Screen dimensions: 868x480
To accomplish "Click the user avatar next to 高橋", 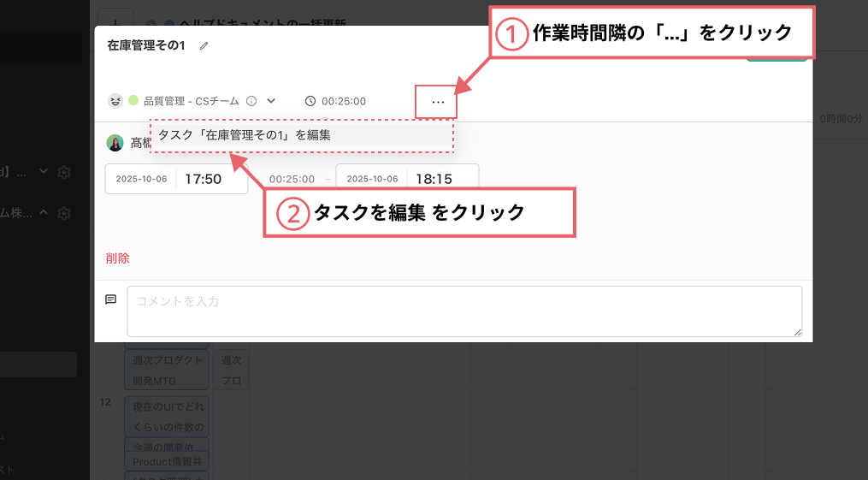I will tap(115, 143).
